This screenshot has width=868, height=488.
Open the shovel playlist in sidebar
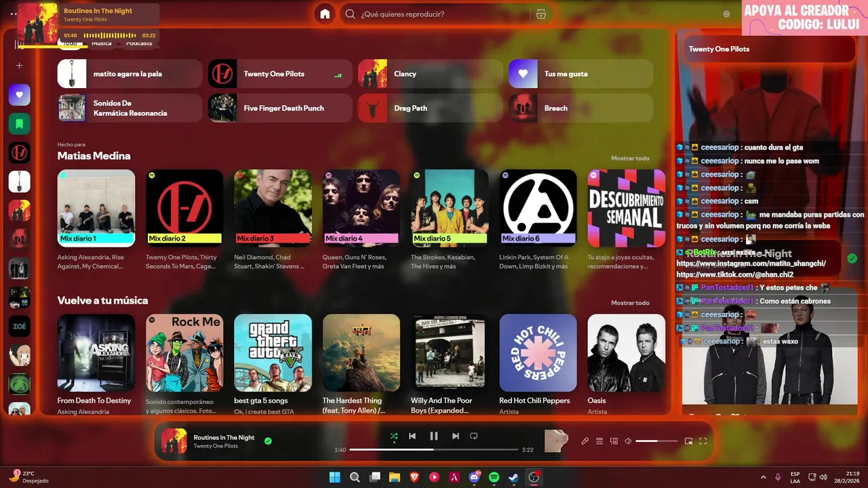tap(19, 182)
